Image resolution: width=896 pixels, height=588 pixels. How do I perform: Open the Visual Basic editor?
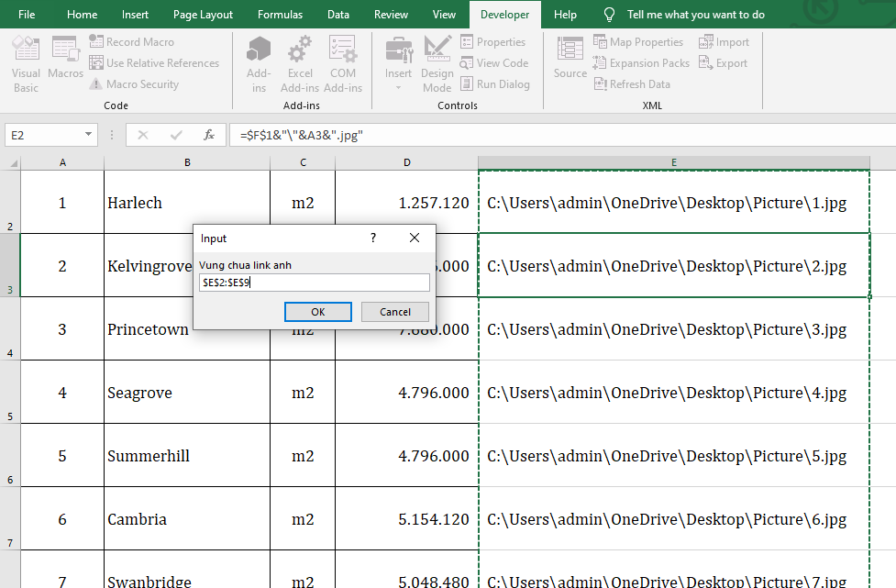[x=26, y=64]
